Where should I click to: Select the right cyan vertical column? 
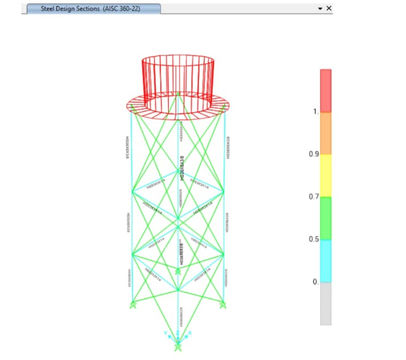coord(224,207)
